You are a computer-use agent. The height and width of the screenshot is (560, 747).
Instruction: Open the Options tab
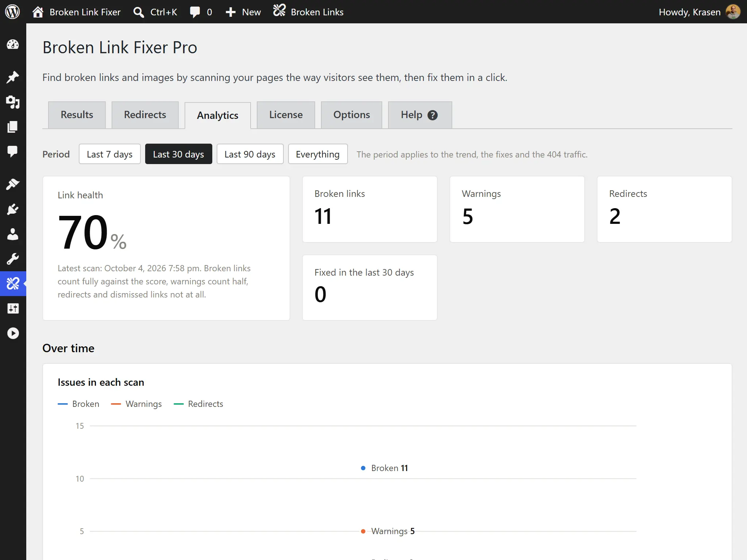click(352, 115)
